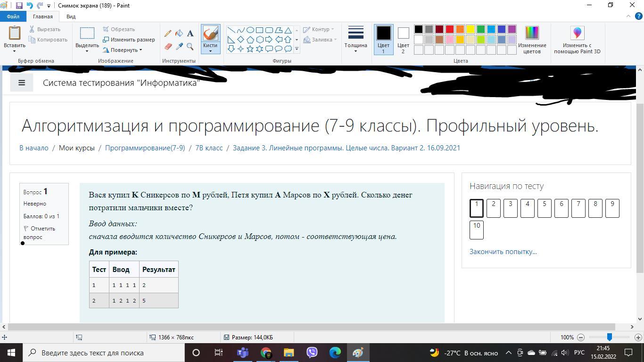The image size is (644, 362).
Task: Open Google Chrome from taskbar
Action: click(x=266, y=353)
